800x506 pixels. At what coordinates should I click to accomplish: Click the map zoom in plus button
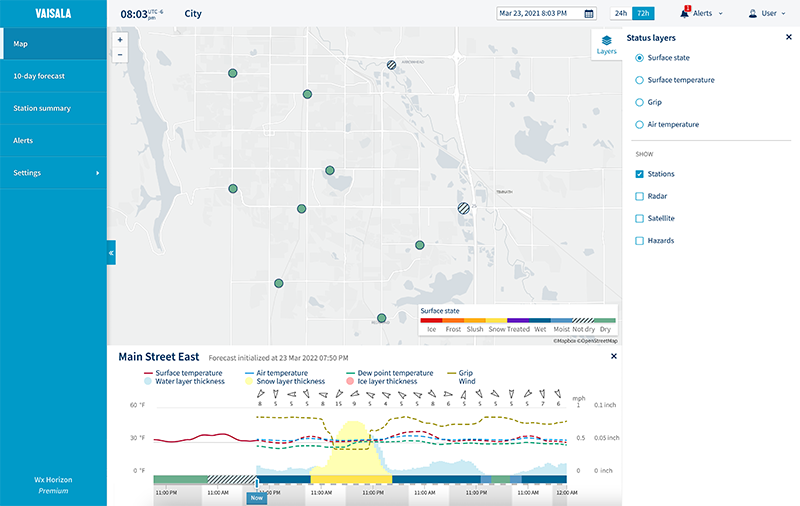tap(120, 40)
